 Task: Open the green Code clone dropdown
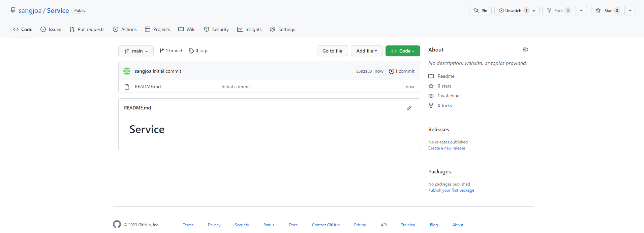coord(403,51)
